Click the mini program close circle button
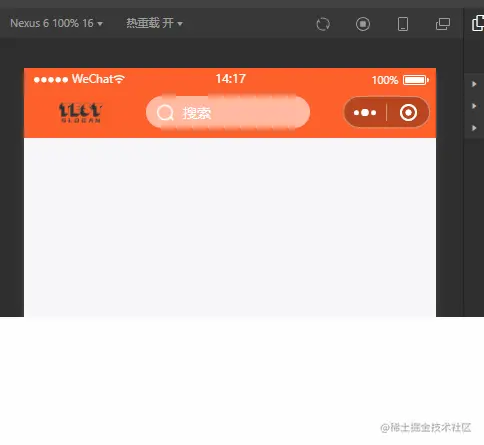Screen dimensions: 484x445 point(408,113)
